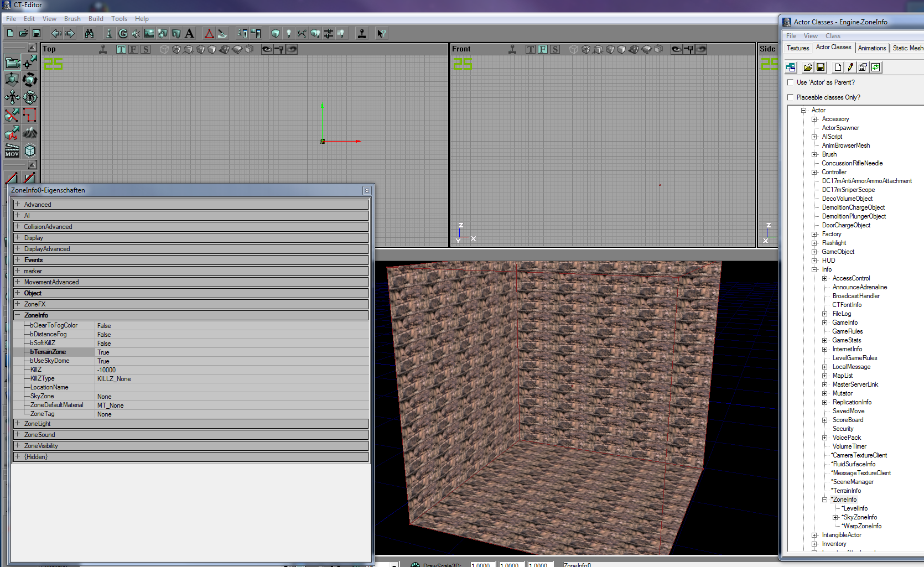Select the TerrainInfo class in tree
This screenshot has height=567, width=924.
[x=847, y=491]
